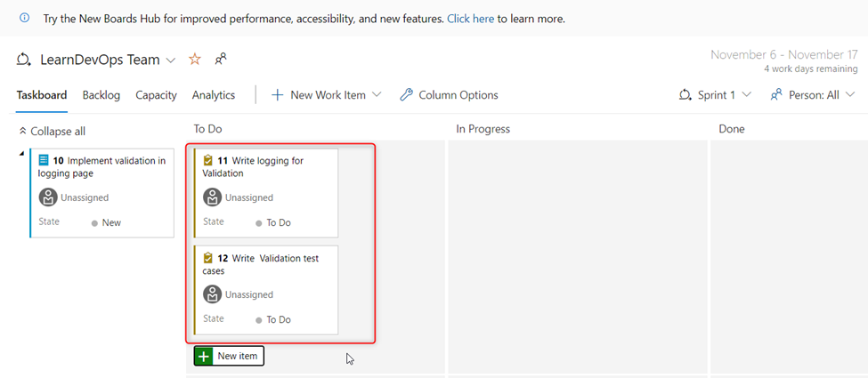
Task: Click the task icon on item 11 card
Action: point(208,160)
